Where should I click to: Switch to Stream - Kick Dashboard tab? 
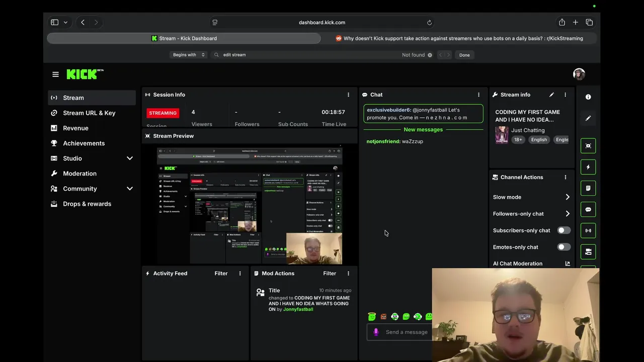(x=184, y=38)
